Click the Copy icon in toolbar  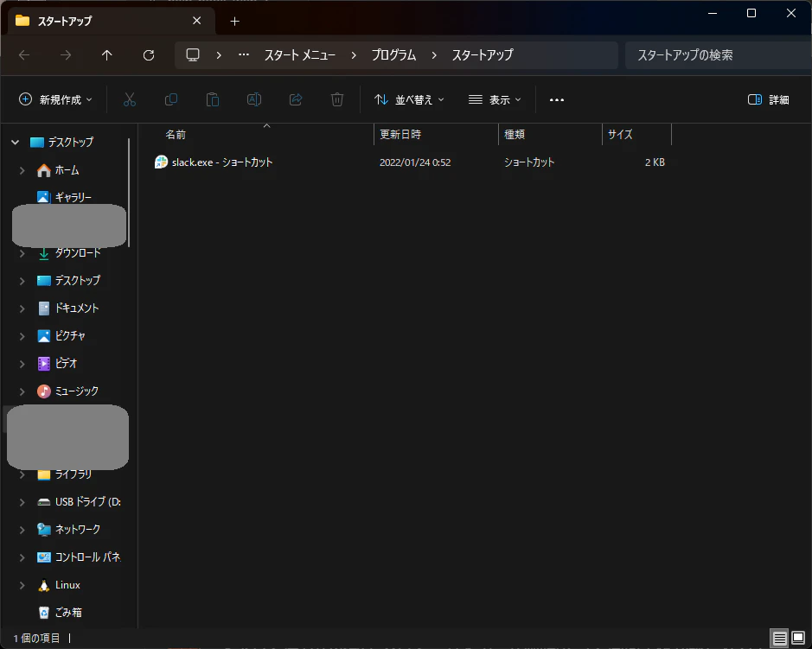pyautogui.click(x=171, y=99)
